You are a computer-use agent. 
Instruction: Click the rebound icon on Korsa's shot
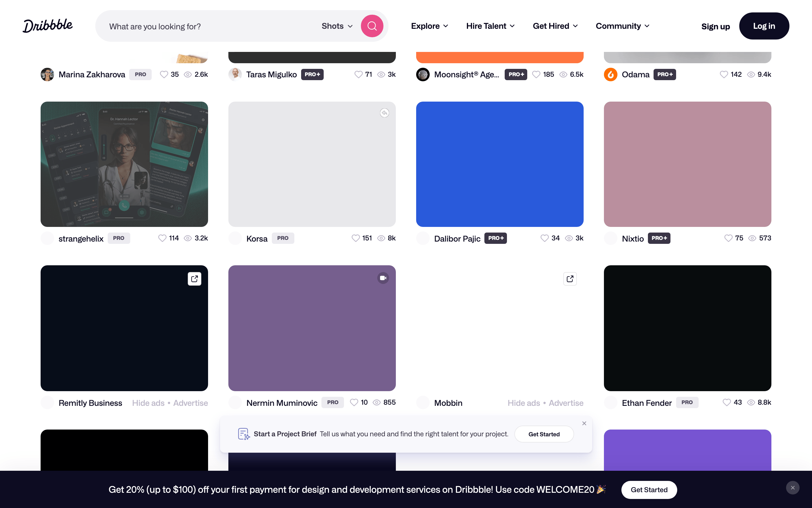pos(384,113)
